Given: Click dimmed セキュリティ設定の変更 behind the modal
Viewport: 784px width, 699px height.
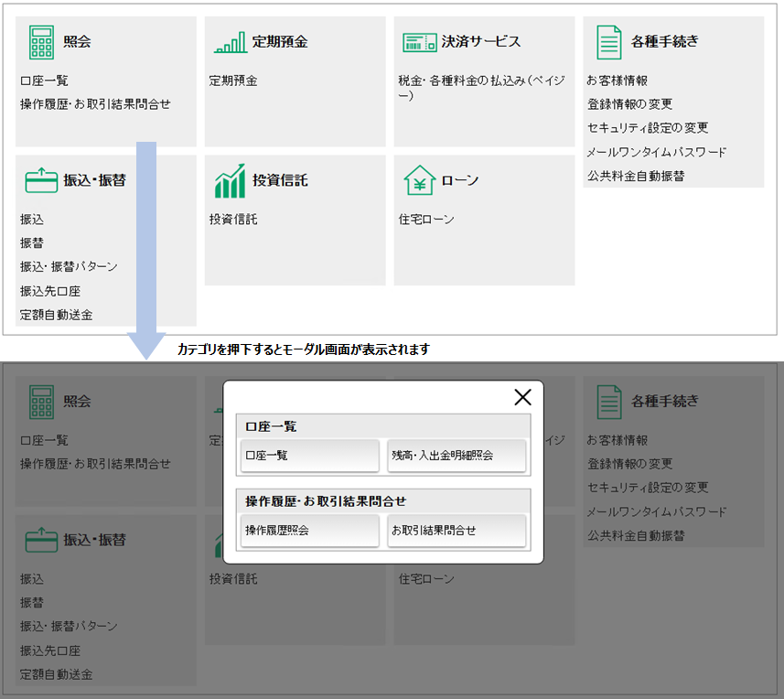Looking at the screenshot, I should coord(648,487).
